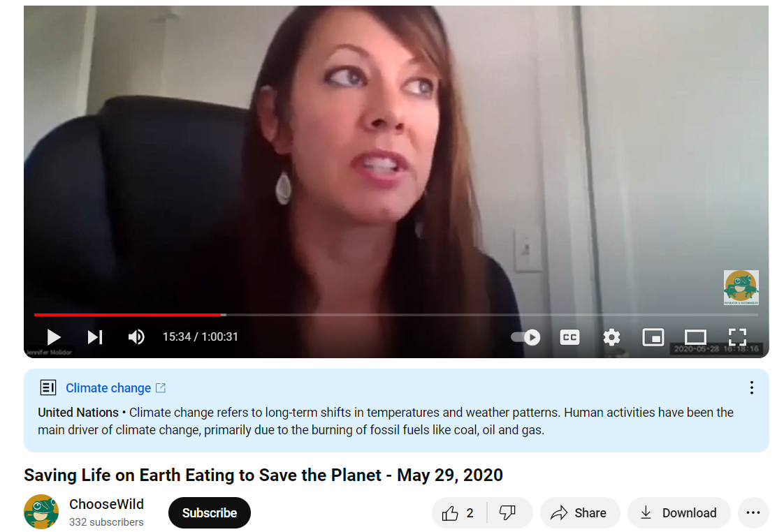Screen dimensions: 784x532
Task: Toggle the autoplay switch
Action: (x=525, y=338)
